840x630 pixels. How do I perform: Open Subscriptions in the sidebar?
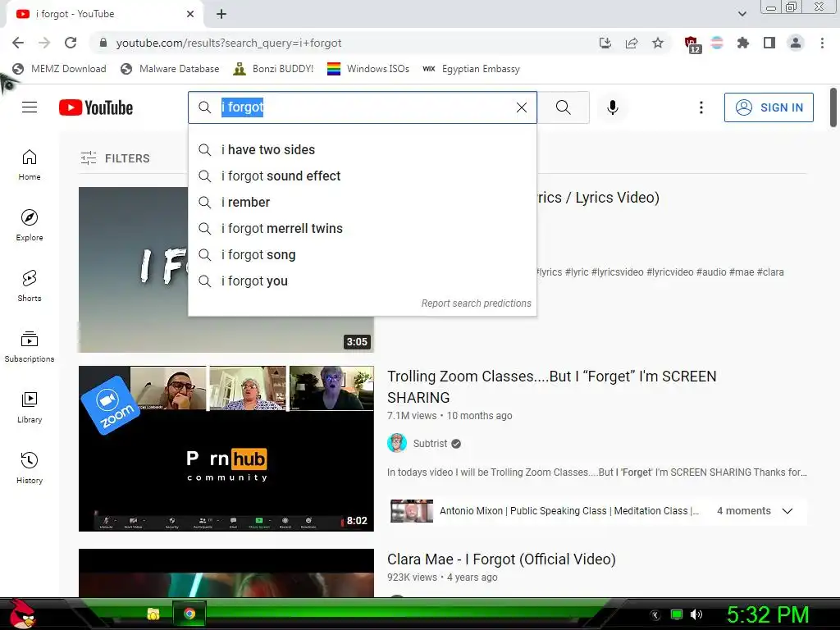(x=30, y=347)
